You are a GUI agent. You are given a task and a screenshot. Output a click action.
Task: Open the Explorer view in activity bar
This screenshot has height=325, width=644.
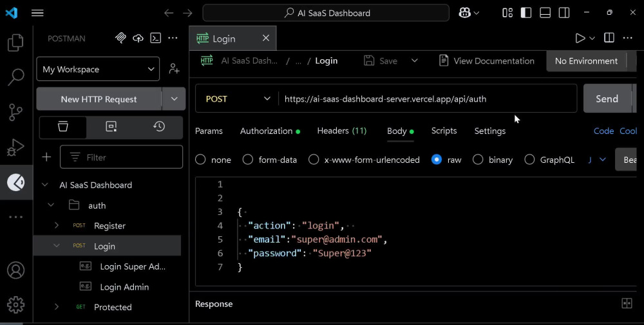[15, 42]
